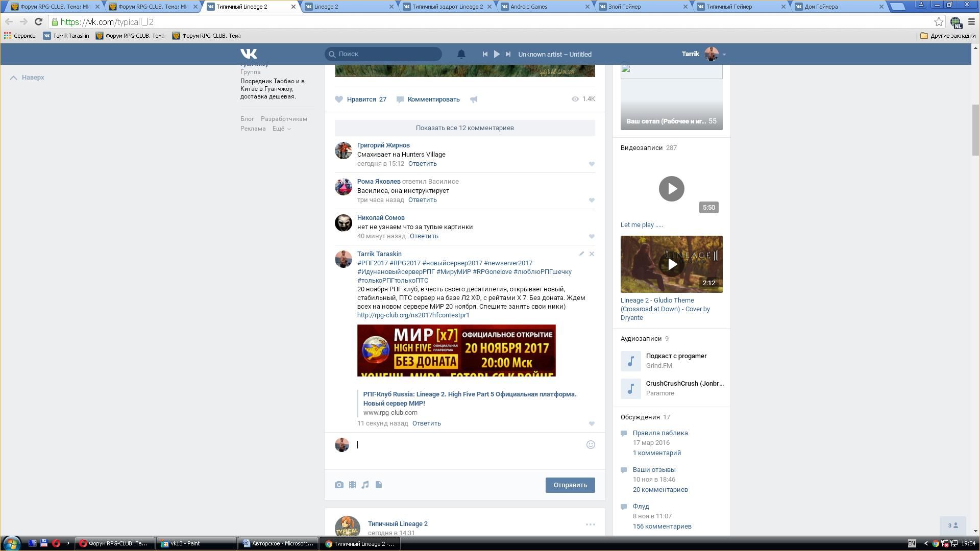
Task: Attach a video using the film icon
Action: [352, 485]
